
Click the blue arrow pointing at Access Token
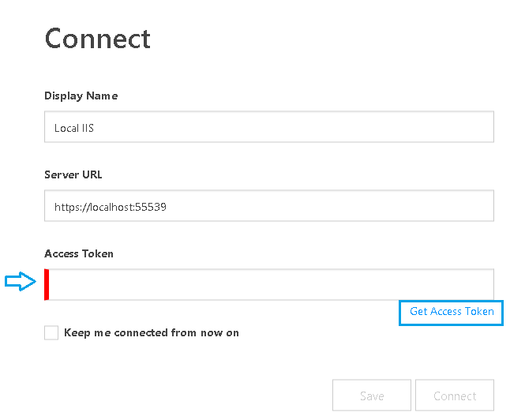(21, 282)
